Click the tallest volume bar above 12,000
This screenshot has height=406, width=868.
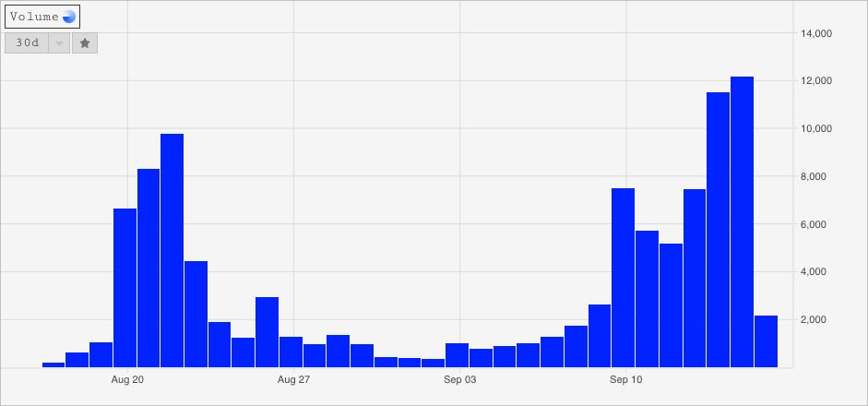click(742, 222)
